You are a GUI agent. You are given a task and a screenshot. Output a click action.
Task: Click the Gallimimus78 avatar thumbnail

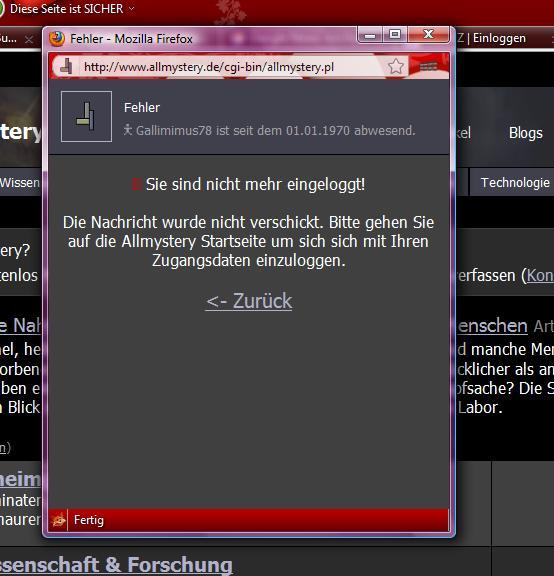click(x=86, y=116)
